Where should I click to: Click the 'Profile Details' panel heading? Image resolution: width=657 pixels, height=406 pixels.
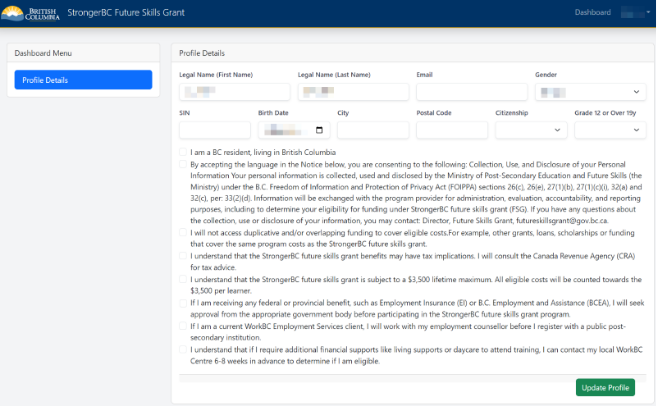202,53
